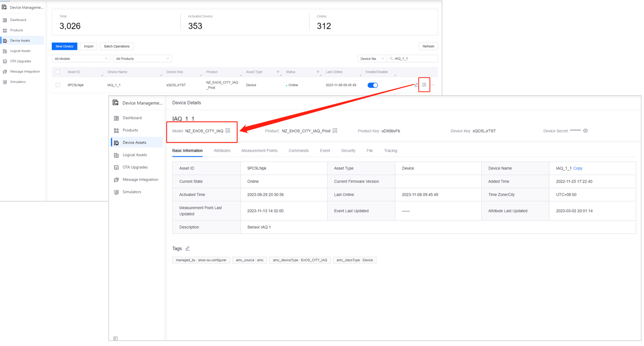Reveal device secret with eye icon

pos(586,131)
